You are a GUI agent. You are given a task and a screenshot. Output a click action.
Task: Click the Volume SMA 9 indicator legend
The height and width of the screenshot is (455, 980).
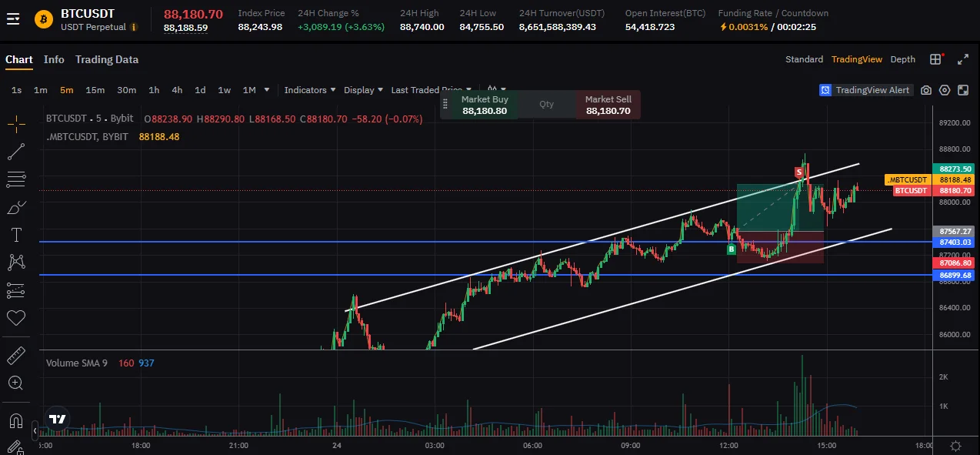tap(76, 363)
